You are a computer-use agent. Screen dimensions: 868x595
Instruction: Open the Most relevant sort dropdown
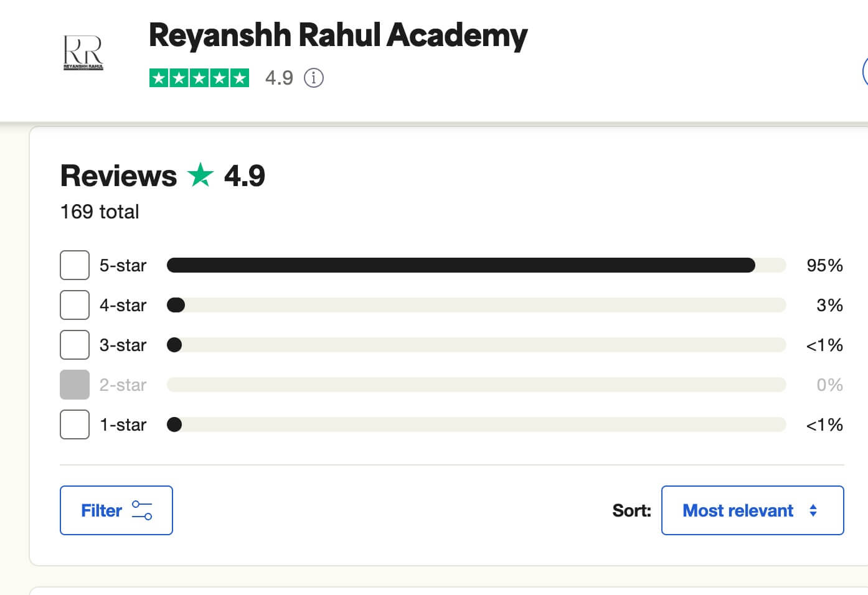[752, 510]
